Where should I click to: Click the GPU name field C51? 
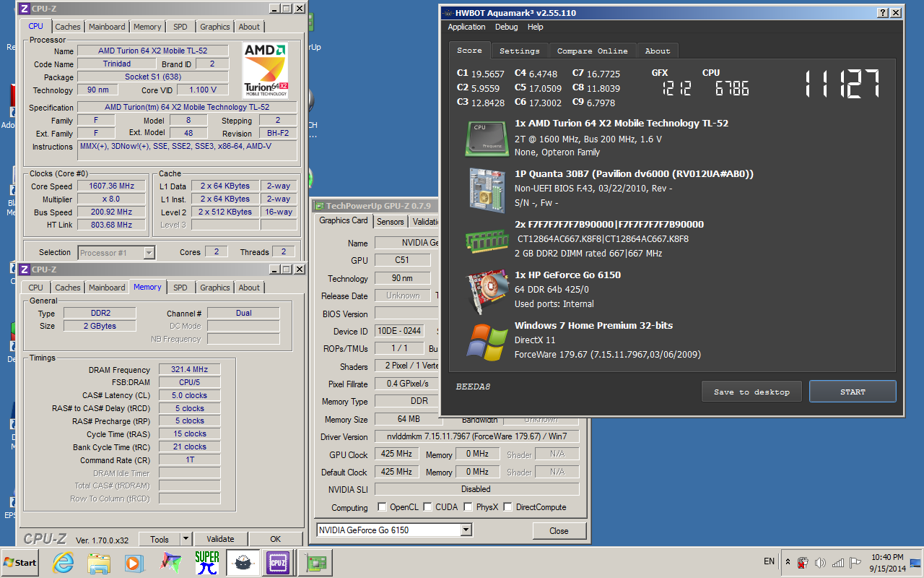click(x=402, y=260)
